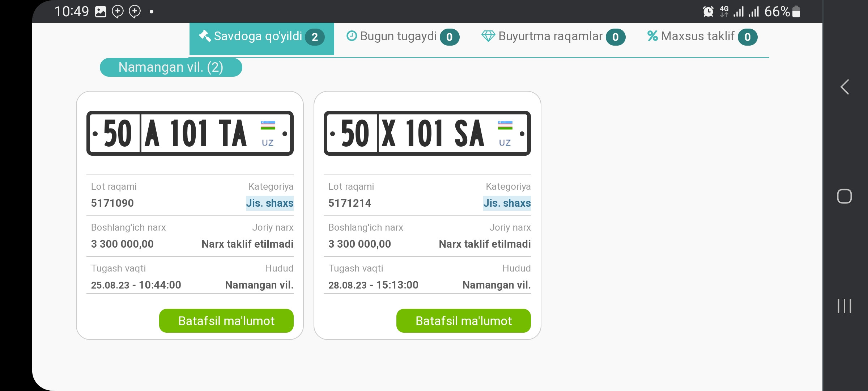This screenshot has height=391, width=868.
Task: Open Android recent apps button
Action: 844,306
